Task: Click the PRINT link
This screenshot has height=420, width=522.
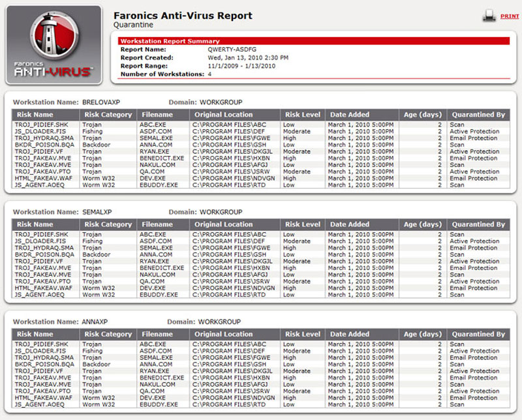Action: [x=509, y=16]
